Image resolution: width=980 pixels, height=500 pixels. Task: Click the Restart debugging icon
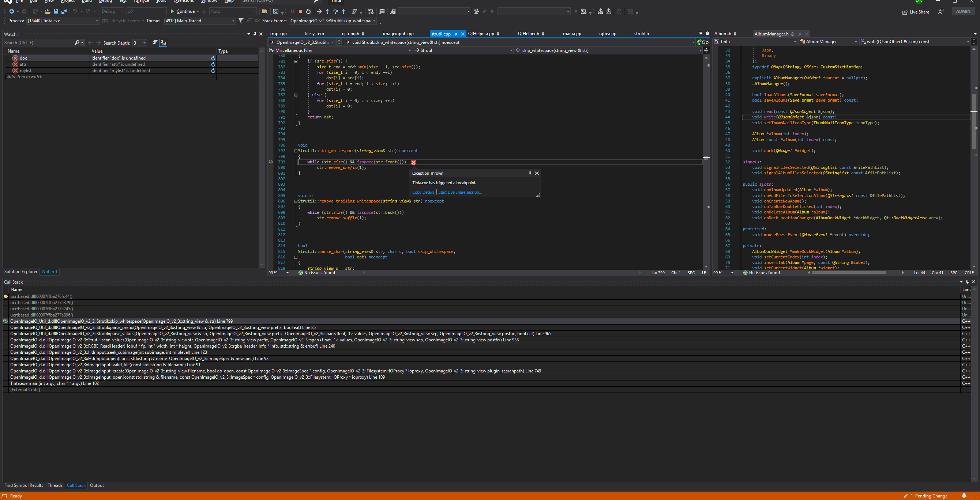point(308,11)
